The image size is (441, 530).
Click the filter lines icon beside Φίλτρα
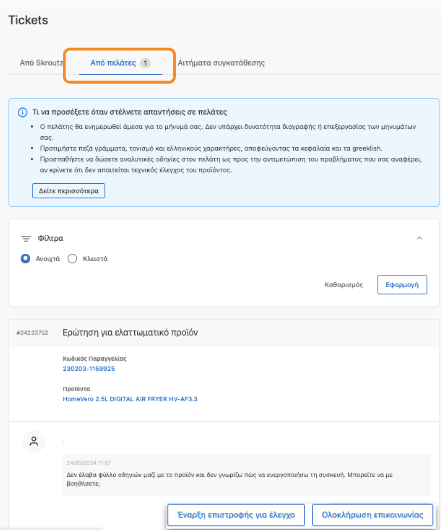pyautogui.click(x=26, y=239)
